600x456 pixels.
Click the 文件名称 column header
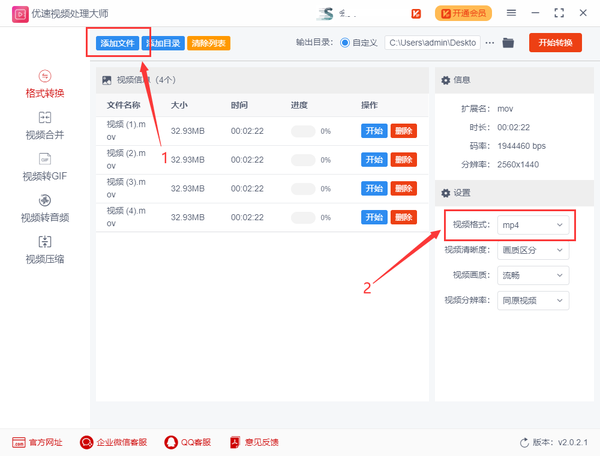tap(123, 105)
